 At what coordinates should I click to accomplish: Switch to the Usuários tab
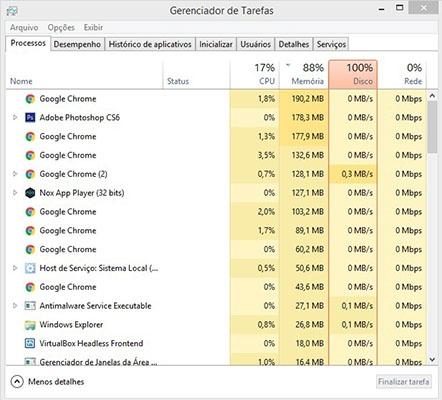click(x=255, y=44)
